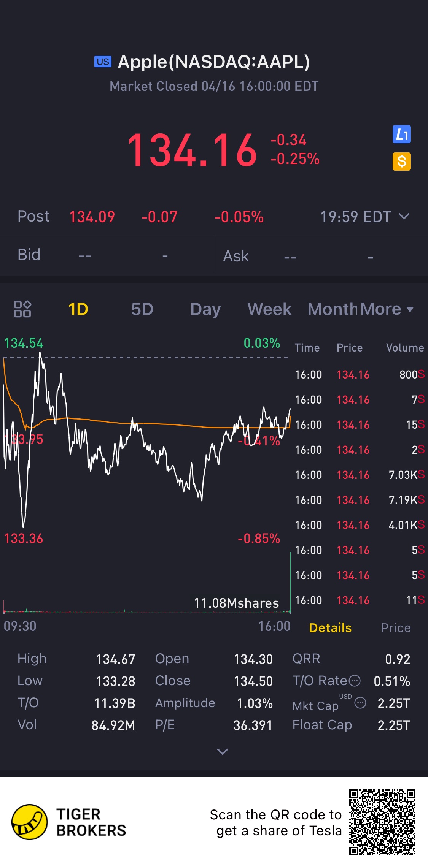The image size is (428, 868).
Task: Tap the Tiger Brokers logo
Action: pyautogui.click(x=30, y=822)
